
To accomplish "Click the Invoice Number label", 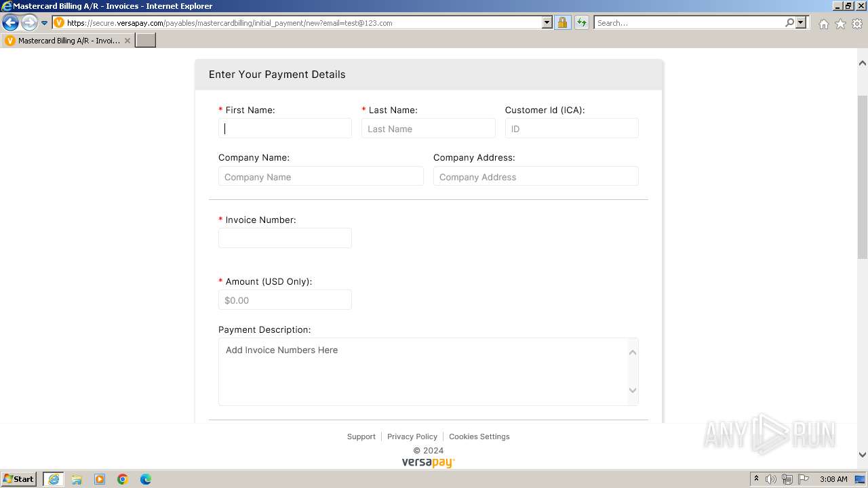I will pyautogui.click(x=261, y=220).
